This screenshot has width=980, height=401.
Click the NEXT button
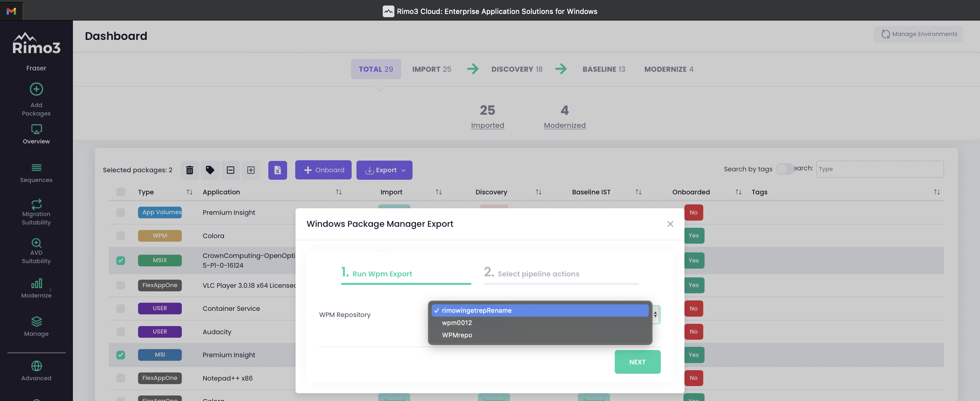point(637,362)
